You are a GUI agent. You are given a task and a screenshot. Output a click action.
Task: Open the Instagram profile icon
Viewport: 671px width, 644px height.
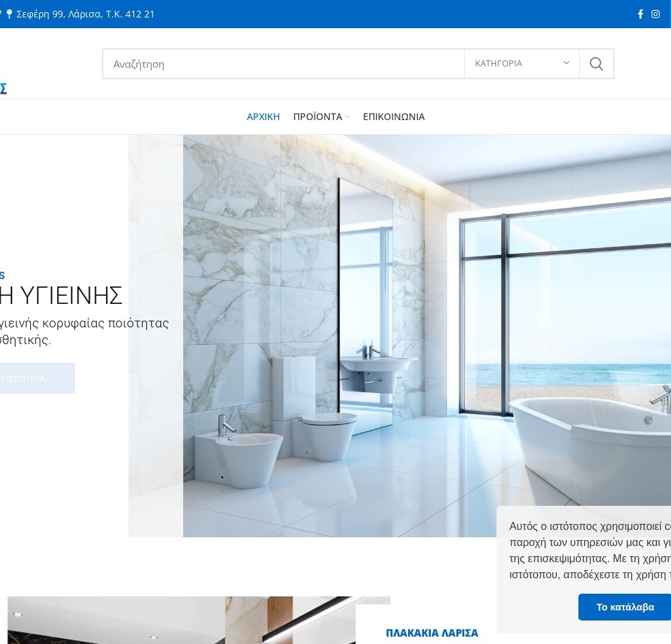click(655, 14)
